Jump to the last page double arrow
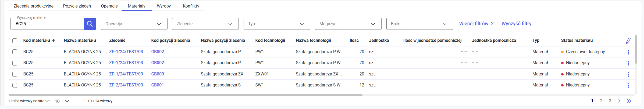 point(629,101)
